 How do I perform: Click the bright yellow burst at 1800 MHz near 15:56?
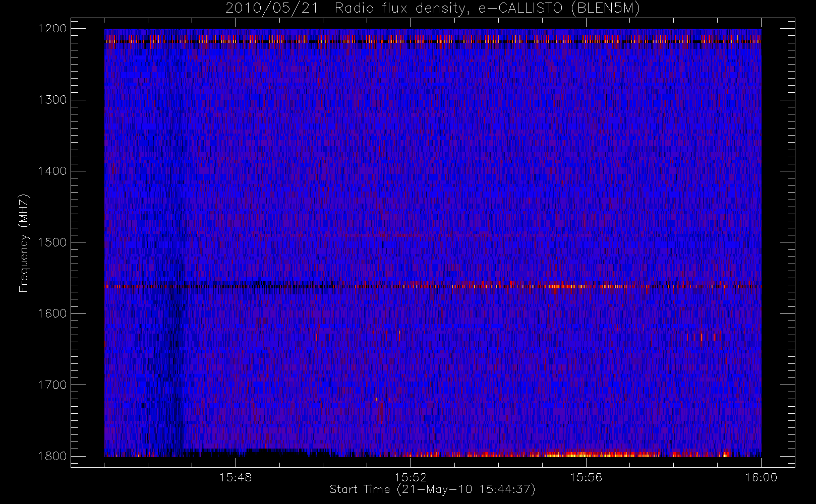point(585,455)
